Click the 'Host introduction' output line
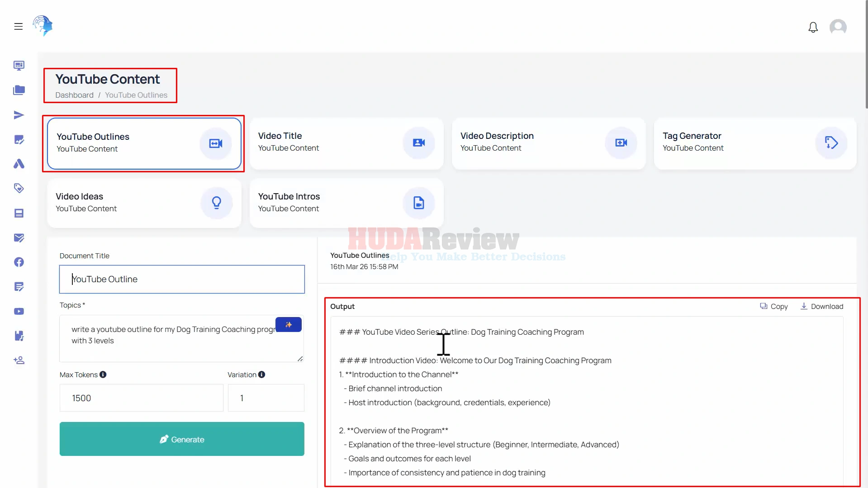Image resolution: width=868 pixels, height=488 pixels. (x=447, y=403)
